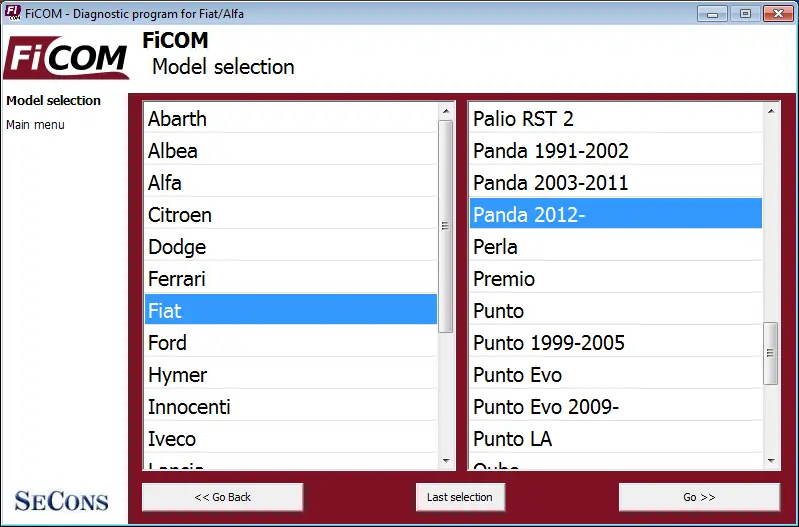799x527 pixels.
Task: Select Albea in the make list
Action: (291, 151)
